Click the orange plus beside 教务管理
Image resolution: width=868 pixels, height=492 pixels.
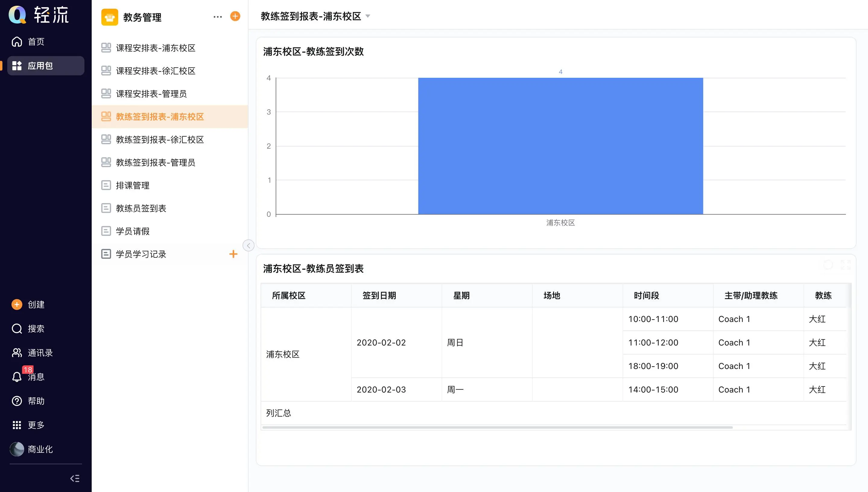235,16
